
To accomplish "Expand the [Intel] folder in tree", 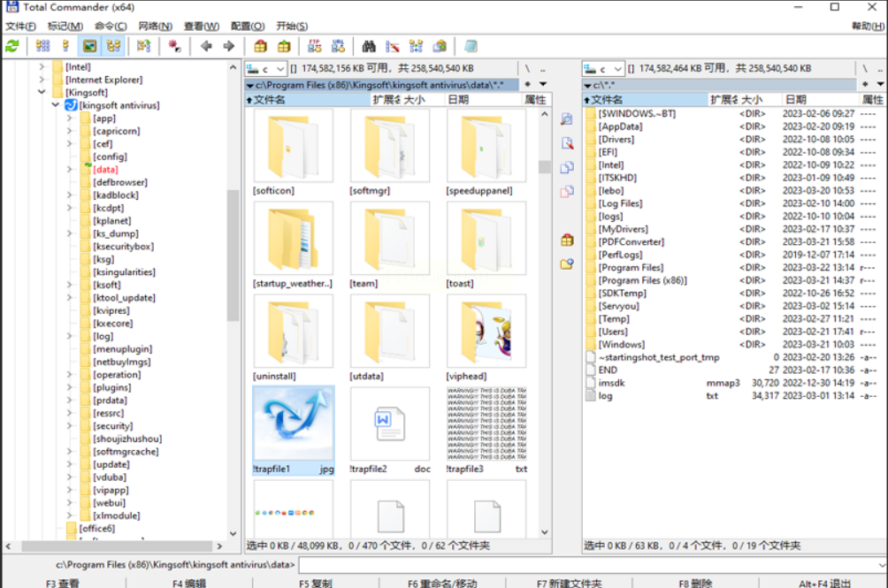I will [x=42, y=66].
